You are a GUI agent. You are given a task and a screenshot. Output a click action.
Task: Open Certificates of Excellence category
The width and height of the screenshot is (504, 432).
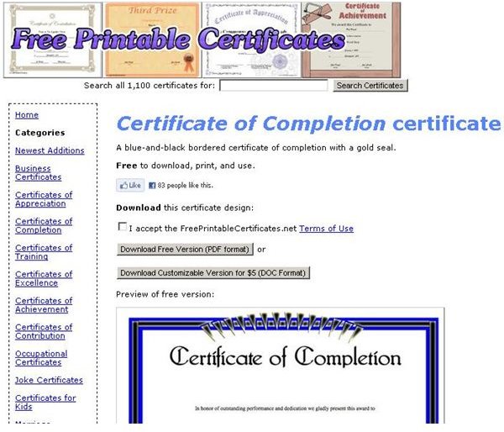click(44, 278)
